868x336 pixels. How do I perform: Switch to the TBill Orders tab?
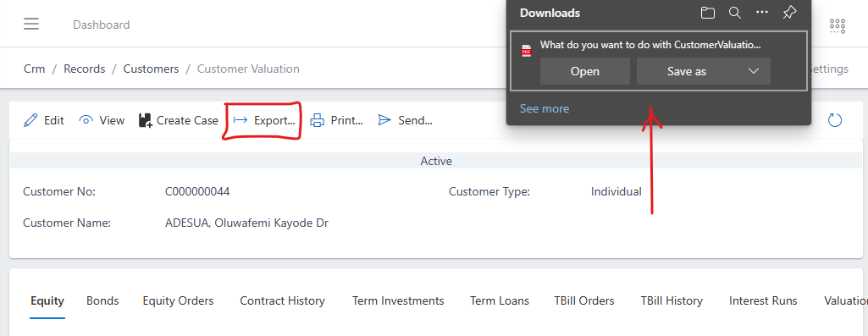coord(584,301)
